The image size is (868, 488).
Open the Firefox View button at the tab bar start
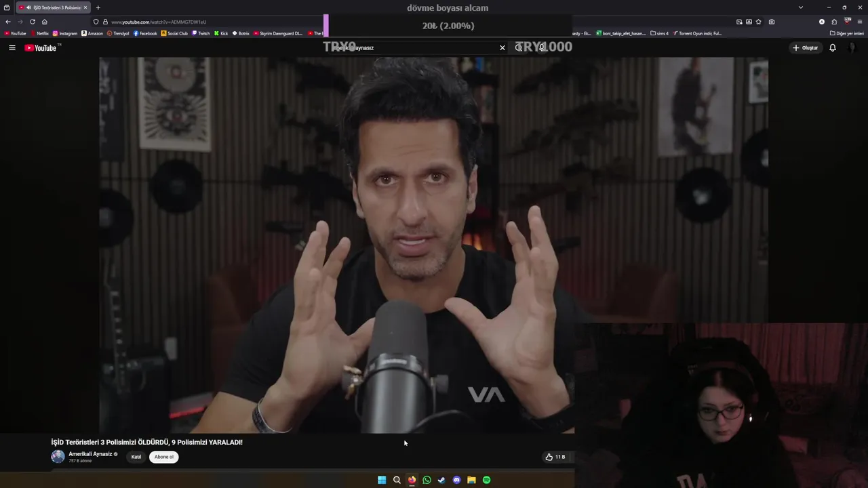point(7,7)
